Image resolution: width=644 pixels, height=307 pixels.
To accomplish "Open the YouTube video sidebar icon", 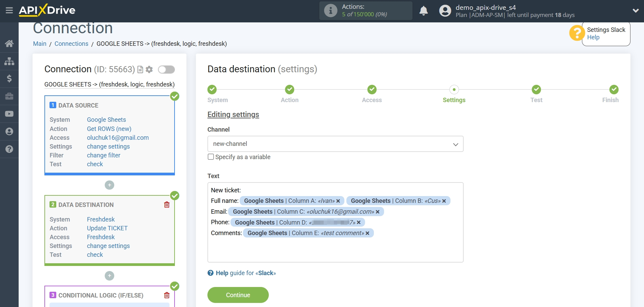I will pos(9,114).
